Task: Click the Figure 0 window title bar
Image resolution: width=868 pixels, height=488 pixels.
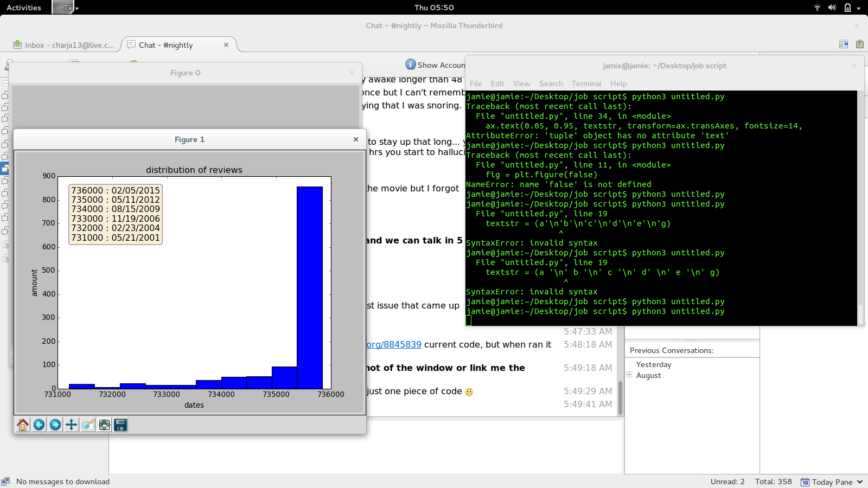Action: click(x=186, y=73)
